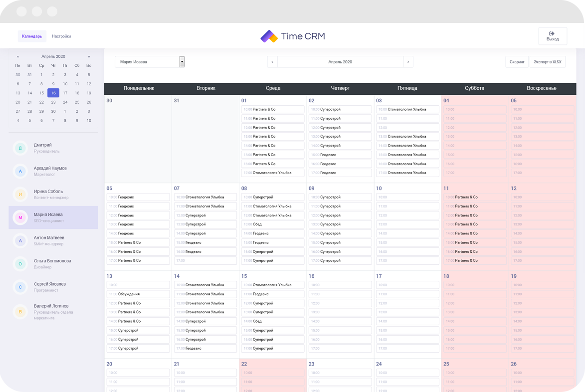Viewport: 585px width, 392px height.
Task: Select Ольга Богомолова's avatar icon
Action: pyautogui.click(x=20, y=264)
